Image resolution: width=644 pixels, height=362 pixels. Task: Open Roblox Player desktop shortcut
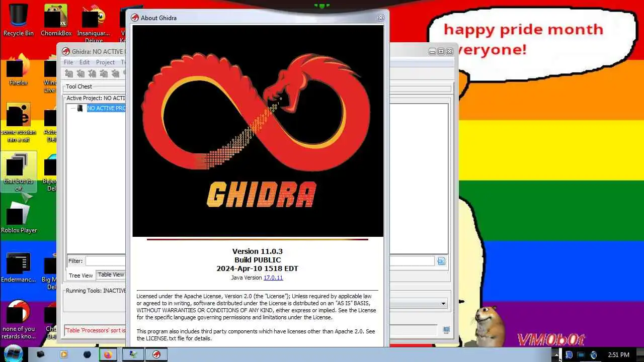(19, 217)
